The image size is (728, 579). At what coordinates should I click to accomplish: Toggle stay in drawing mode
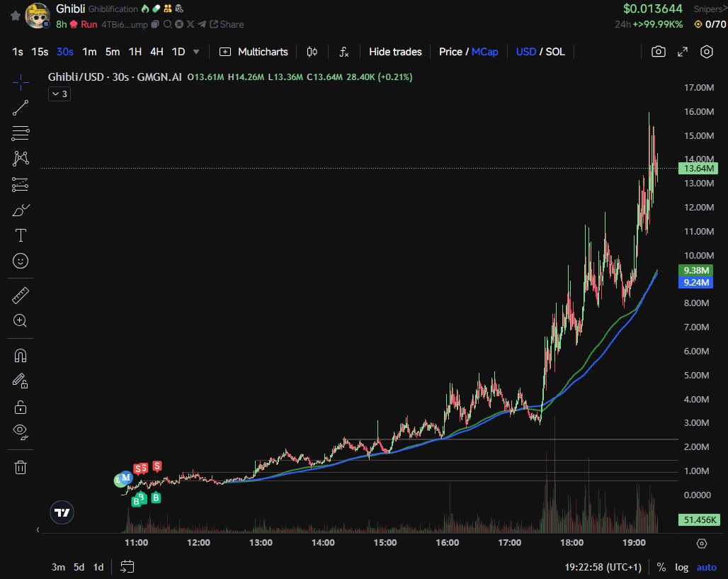[x=21, y=381]
